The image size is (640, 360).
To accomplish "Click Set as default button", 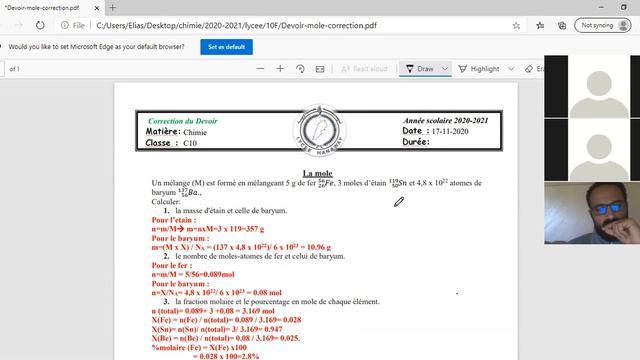I will 227,47.
